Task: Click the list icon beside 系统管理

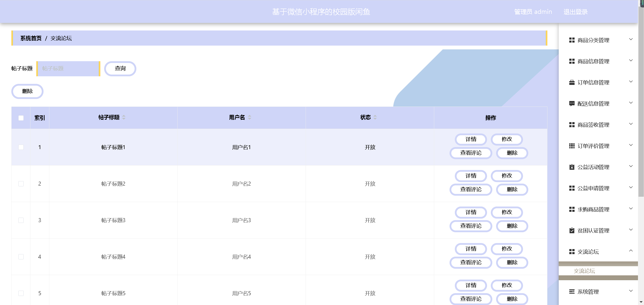Action: pyautogui.click(x=572, y=292)
